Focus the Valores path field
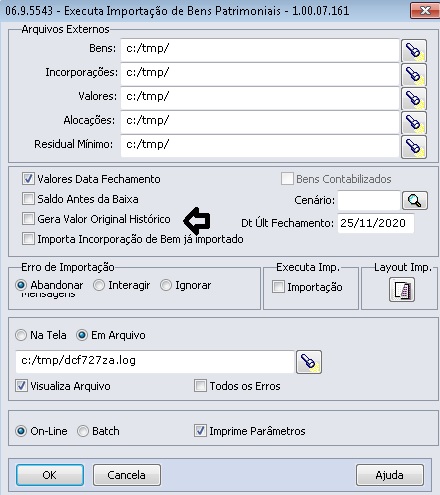The width and height of the screenshot is (440, 495). click(x=260, y=98)
